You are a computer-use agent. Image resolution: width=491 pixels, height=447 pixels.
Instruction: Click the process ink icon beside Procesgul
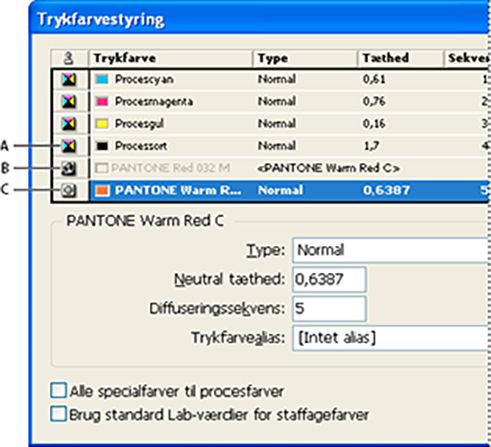click(69, 124)
